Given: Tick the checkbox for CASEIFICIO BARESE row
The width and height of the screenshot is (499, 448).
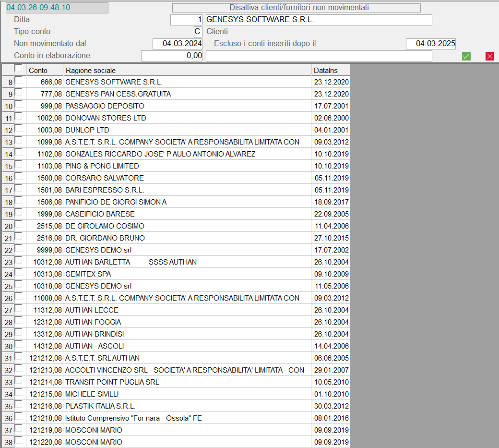Looking at the screenshot, I should click(x=18, y=212).
